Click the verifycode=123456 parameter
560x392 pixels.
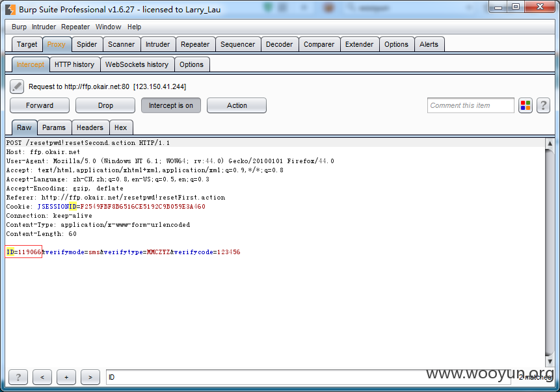[207, 252]
